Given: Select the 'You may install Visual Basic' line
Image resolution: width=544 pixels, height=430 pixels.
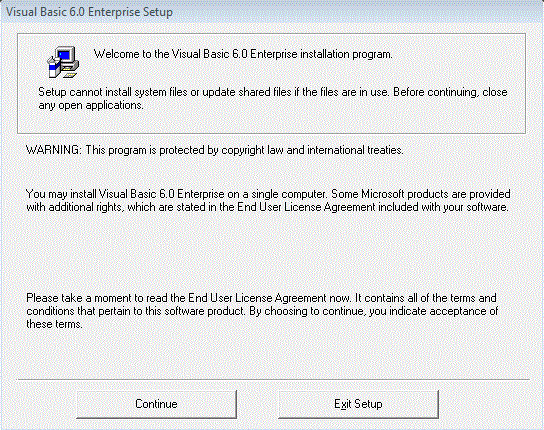Looking at the screenshot, I should 268,194.
